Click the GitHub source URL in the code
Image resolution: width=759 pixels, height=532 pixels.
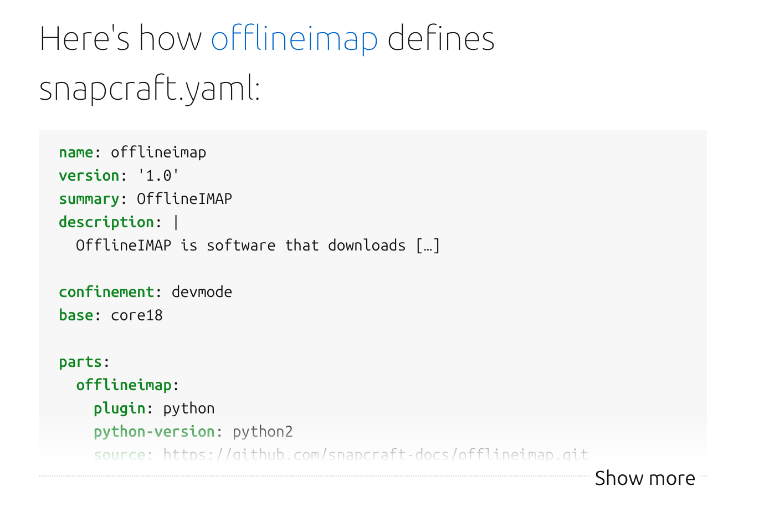[x=376, y=455]
